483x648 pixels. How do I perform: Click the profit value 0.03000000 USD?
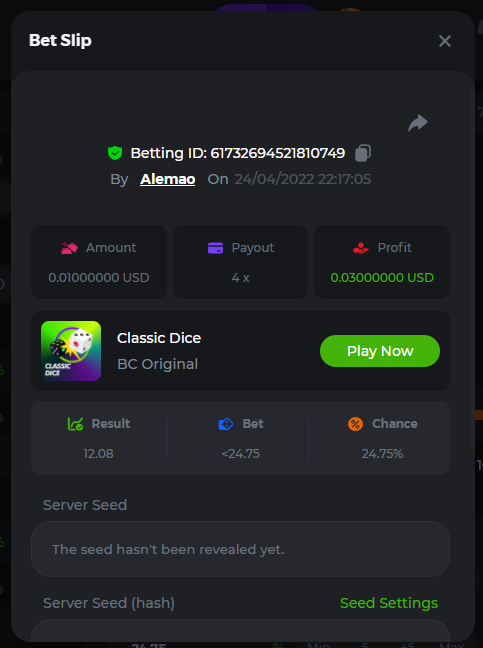(x=382, y=278)
